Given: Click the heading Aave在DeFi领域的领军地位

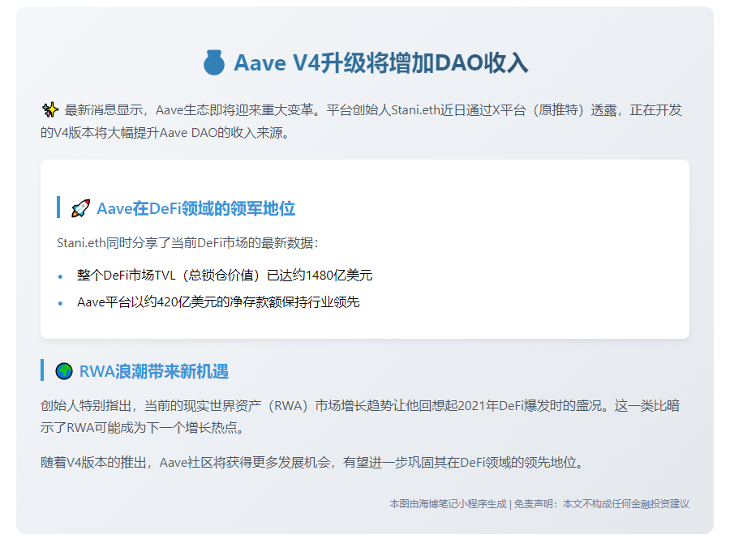Looking at the screenshot, I should pos(196,208).
